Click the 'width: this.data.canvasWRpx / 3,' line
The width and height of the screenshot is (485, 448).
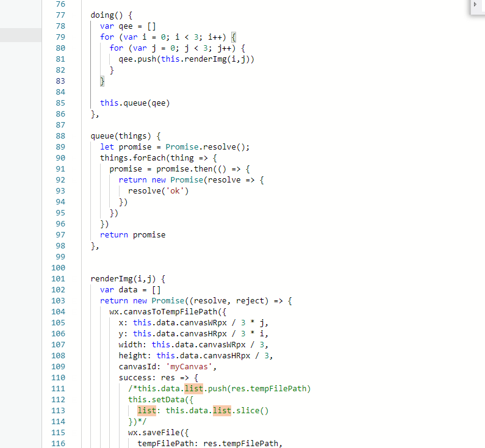(193, 345)
